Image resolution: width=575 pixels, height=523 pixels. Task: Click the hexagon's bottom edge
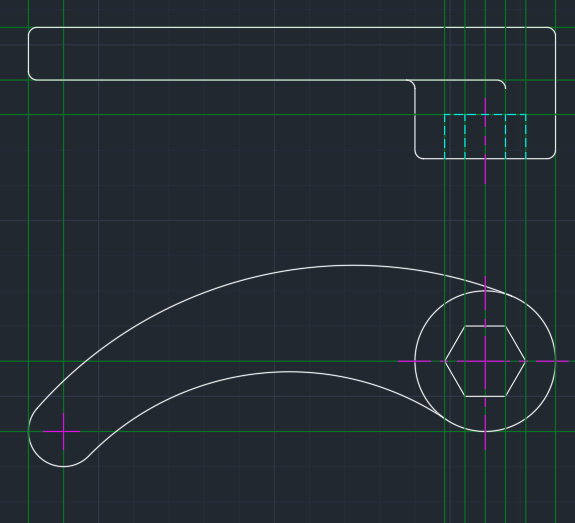coord(485,396)
